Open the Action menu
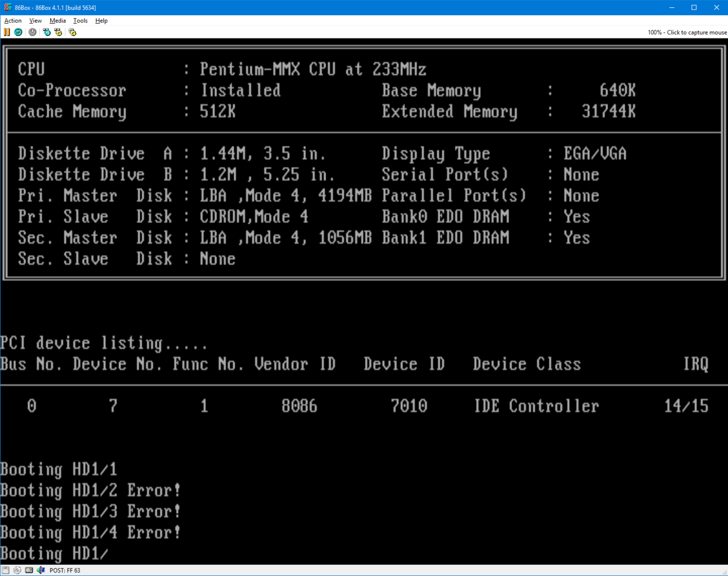728x576 pixels. click(x=13, y=20)
